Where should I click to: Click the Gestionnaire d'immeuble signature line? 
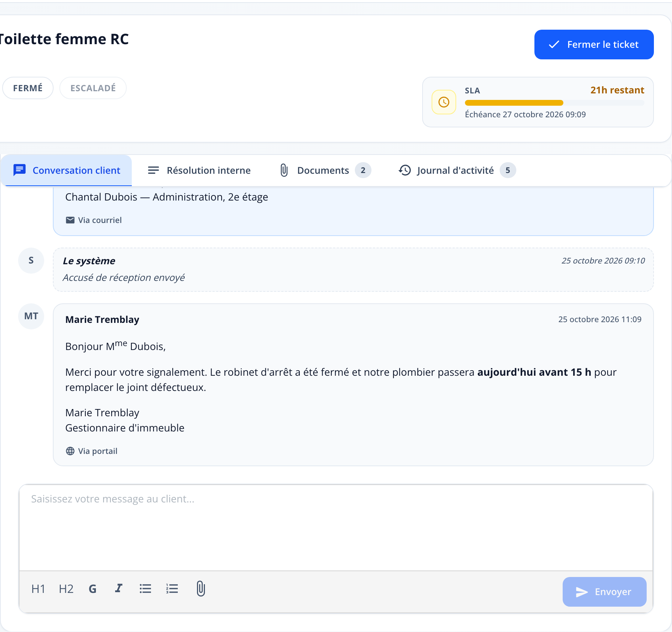pos(125,428)
